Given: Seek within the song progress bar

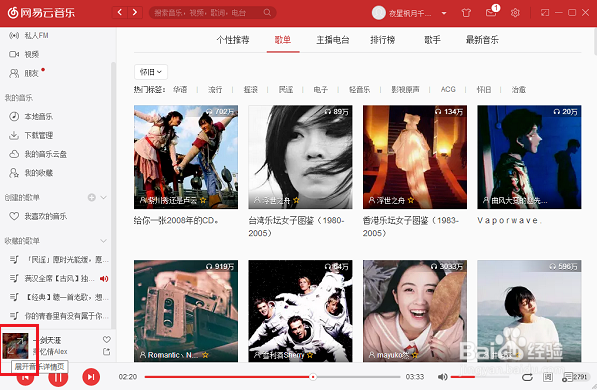Looking at the screenshot, I should [273, 377].
